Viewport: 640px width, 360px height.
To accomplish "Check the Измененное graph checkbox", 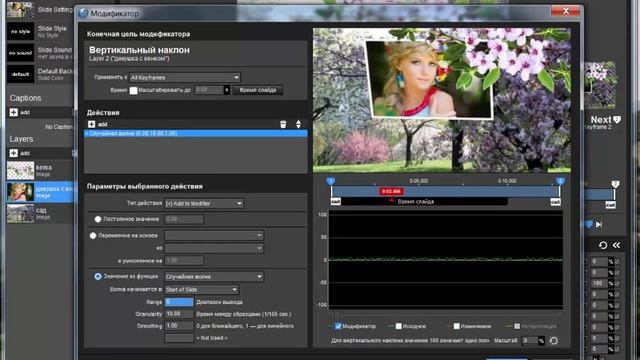I will pos(457,326).
